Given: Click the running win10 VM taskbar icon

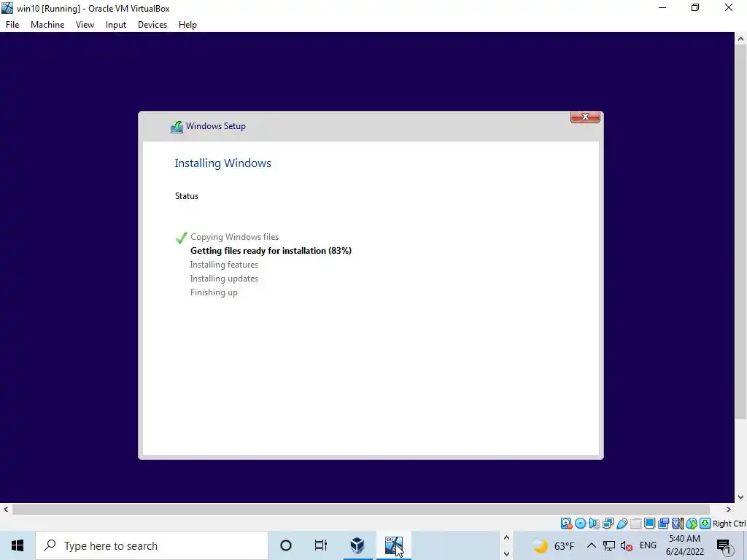Looking at the screenshot, I should (x=393, y=545).
